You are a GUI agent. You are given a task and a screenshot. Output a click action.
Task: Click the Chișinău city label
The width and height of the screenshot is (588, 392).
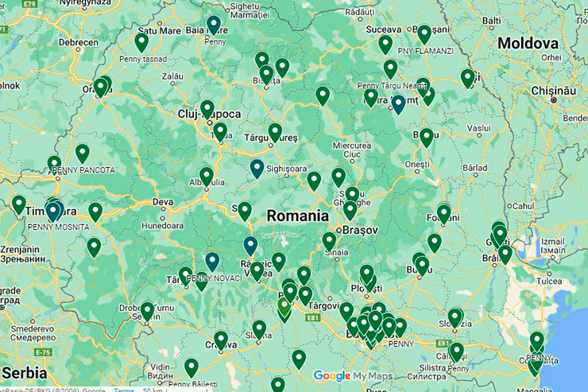554,91
